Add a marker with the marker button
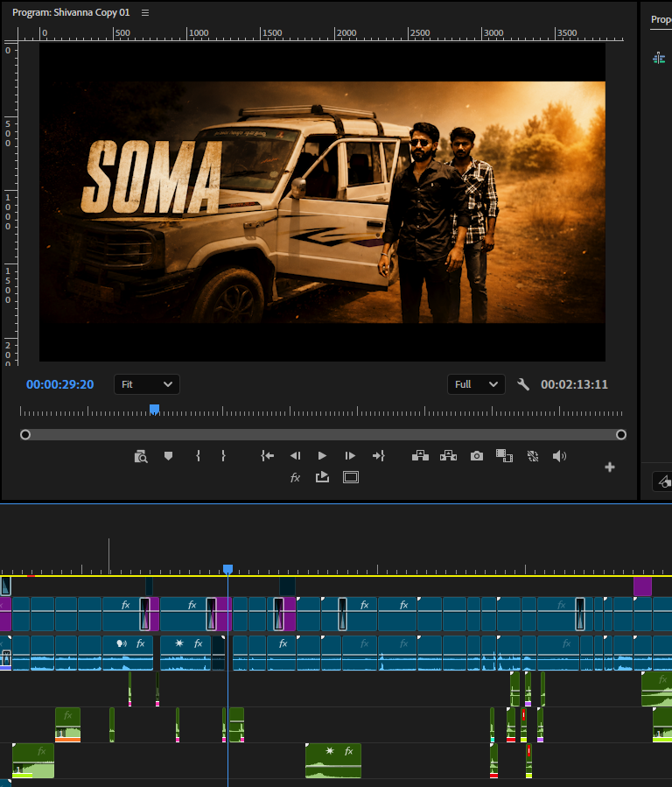Viewport: 672px width, 787px height. pyautogui.click(x=169, y=456)
